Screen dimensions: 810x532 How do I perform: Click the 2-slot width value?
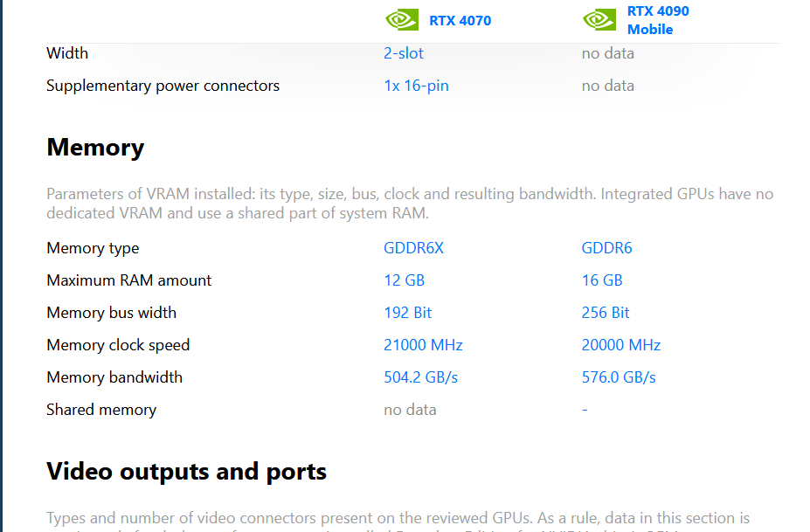click(404, 53)
